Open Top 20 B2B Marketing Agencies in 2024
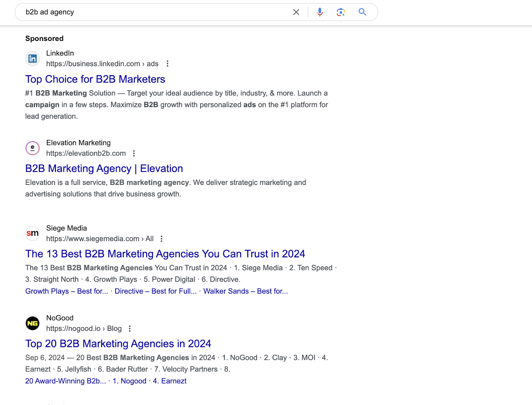The height and width of the screenshot is (405, 532). [118, 343]
